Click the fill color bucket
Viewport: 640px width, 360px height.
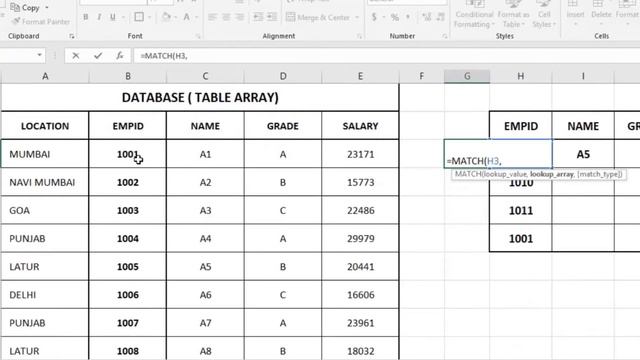tap(166, 17)
